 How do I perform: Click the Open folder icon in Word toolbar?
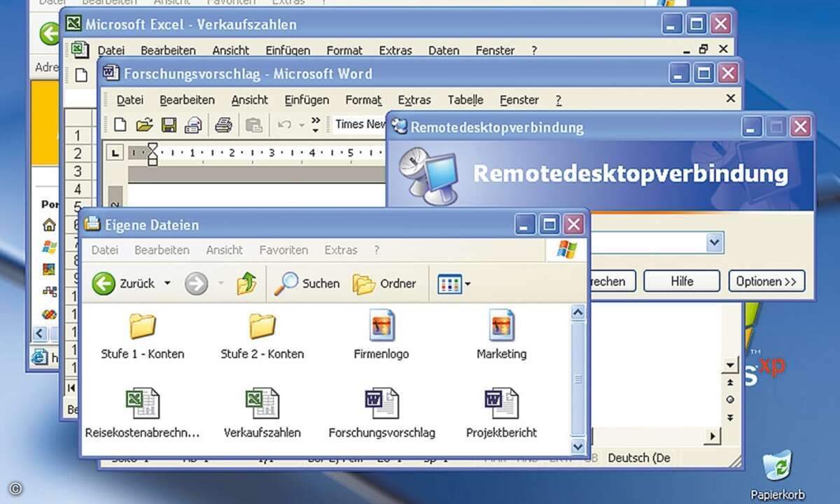tap(144, 125)
